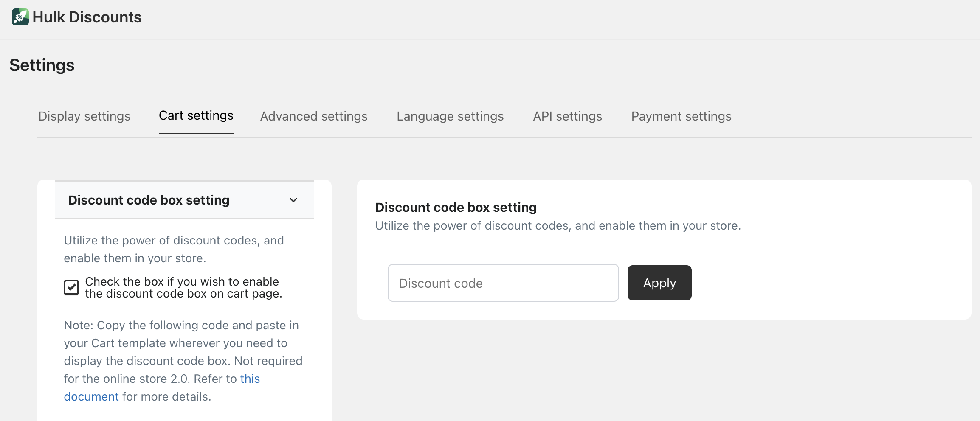This screenshot has height=421, width=980.
Task: Click the note about copying code to Cart template
Action: click(x=183, y=343)
